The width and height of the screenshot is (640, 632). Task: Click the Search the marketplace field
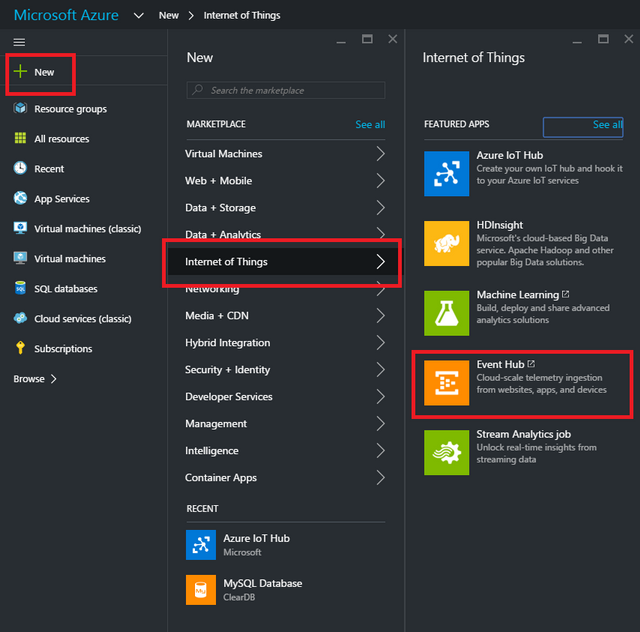(x=286, y=90)
